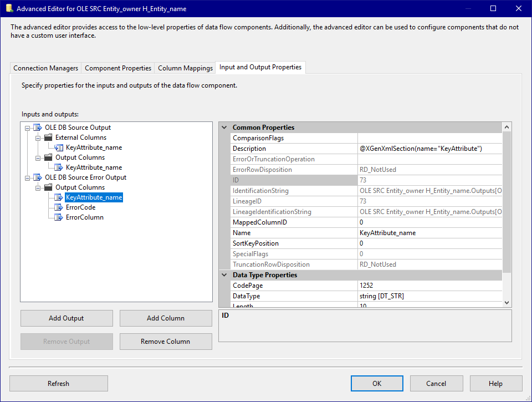This screenshot has width=532, height=402.
Task: Select the TruncationRowDisposition property label
Action: coord(271,264)
